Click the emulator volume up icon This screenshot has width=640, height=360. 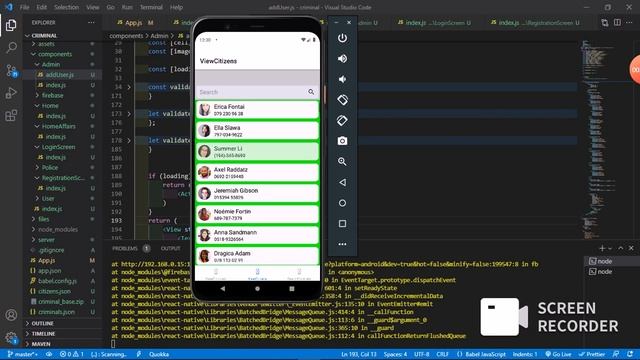pyautogui.click(x=342, y=59)
